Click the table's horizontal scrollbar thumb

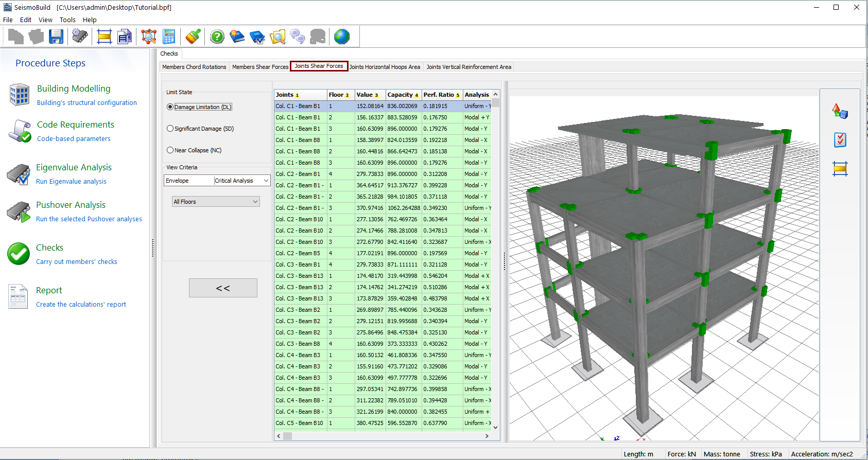tap(287, 436)
